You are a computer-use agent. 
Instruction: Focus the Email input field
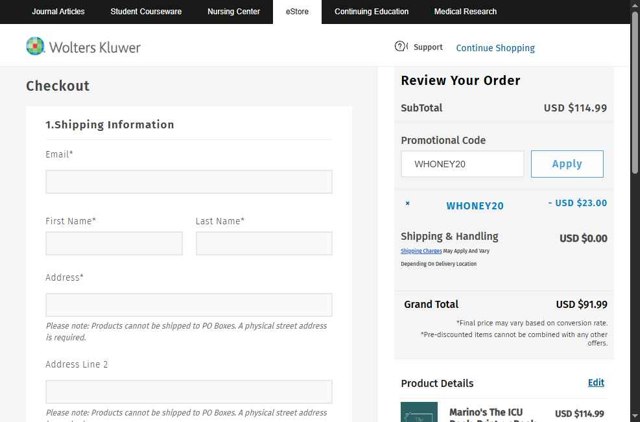coord(189,182)
